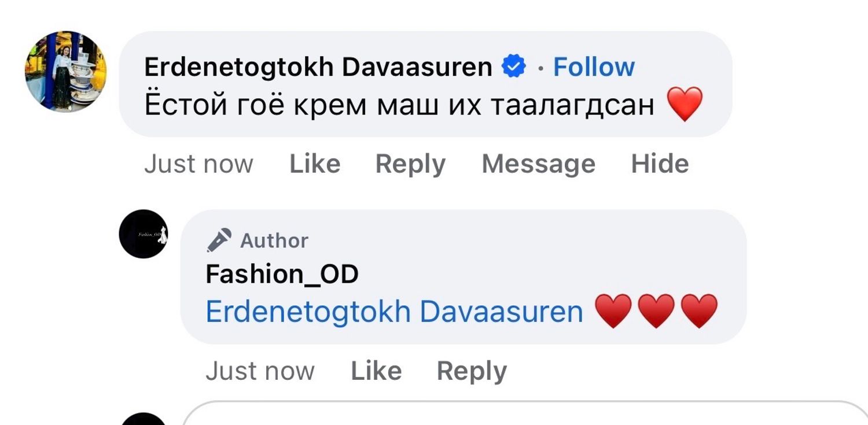Viewport: 868px width, 425px height.
Task: Click the commenter name Erdenetogtokh Davaasuren
Action: 318,67
